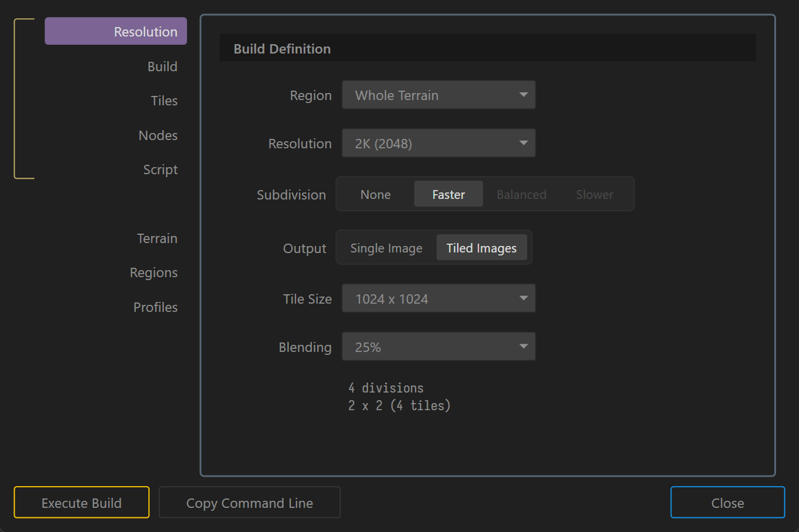The width and height of the screenshot is (799, 532).
Task: Click the Execute Build button
Action: point(82,503)
